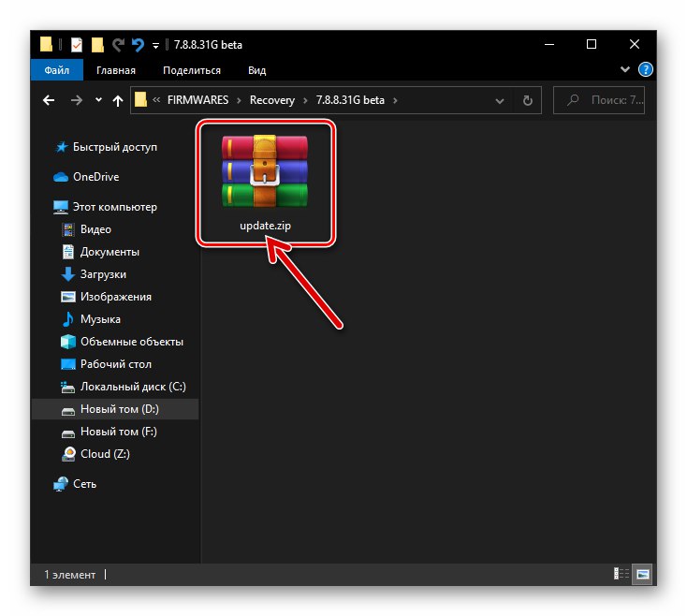Switch to large icons view in status bar

[643, 574]
